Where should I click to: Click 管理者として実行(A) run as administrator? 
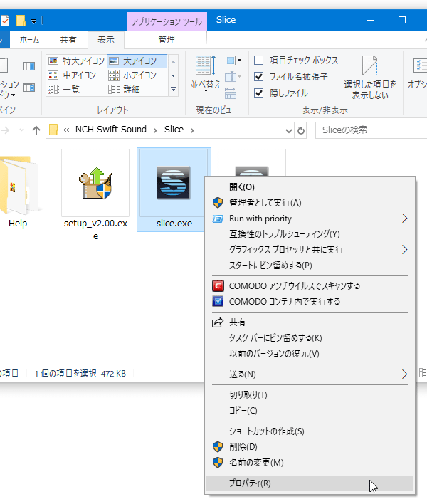click(x=310, y=203)
